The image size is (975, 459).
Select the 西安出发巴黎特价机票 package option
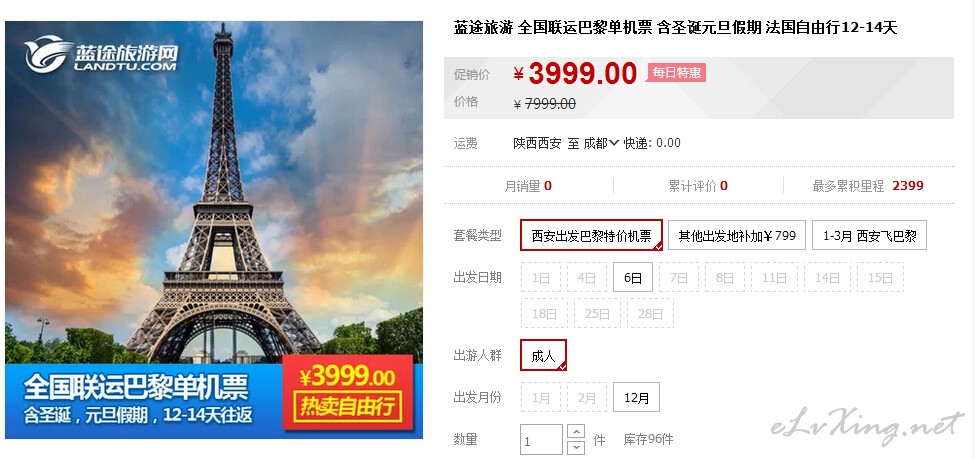(591, 235)
